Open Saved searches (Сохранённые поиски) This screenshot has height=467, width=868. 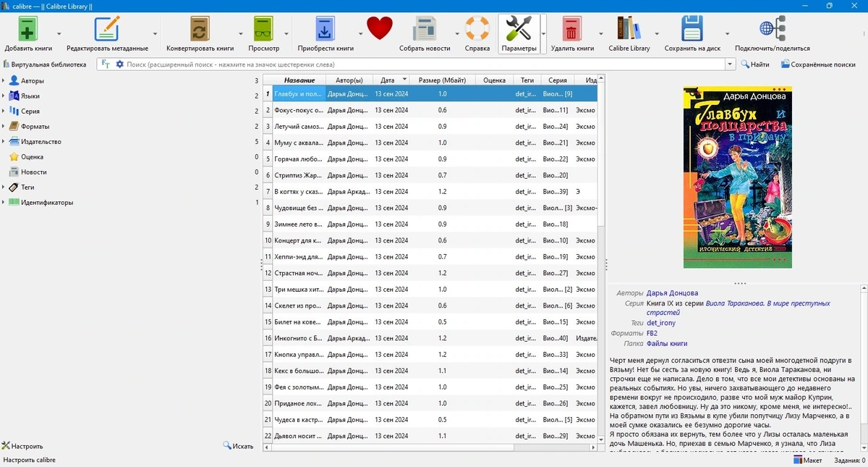click(x=818, y=64)
